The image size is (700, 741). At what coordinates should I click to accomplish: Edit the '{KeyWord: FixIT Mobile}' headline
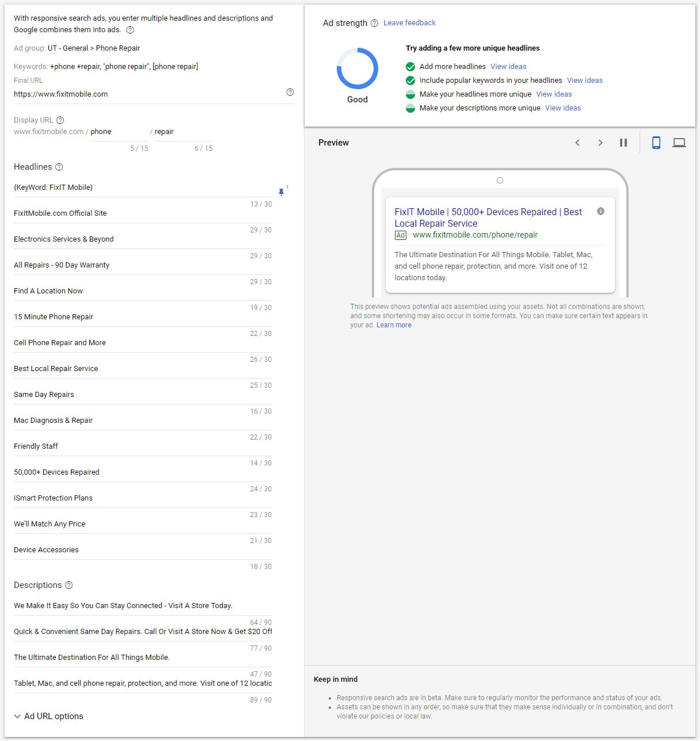[143, 188]
